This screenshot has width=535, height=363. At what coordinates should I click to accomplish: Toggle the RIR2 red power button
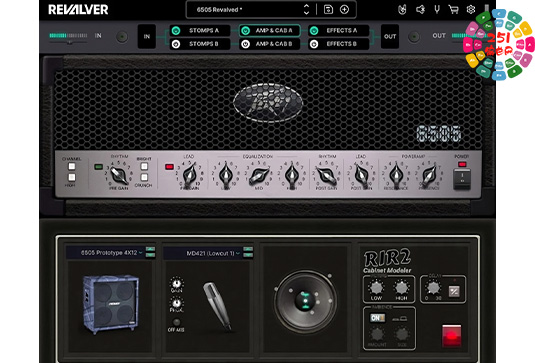451,336
